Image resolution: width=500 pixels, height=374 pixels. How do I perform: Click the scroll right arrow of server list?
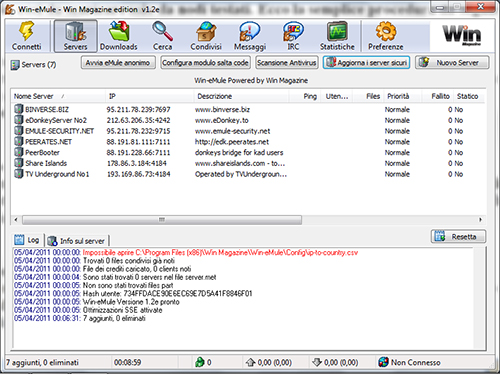click(x=480, y=220)
